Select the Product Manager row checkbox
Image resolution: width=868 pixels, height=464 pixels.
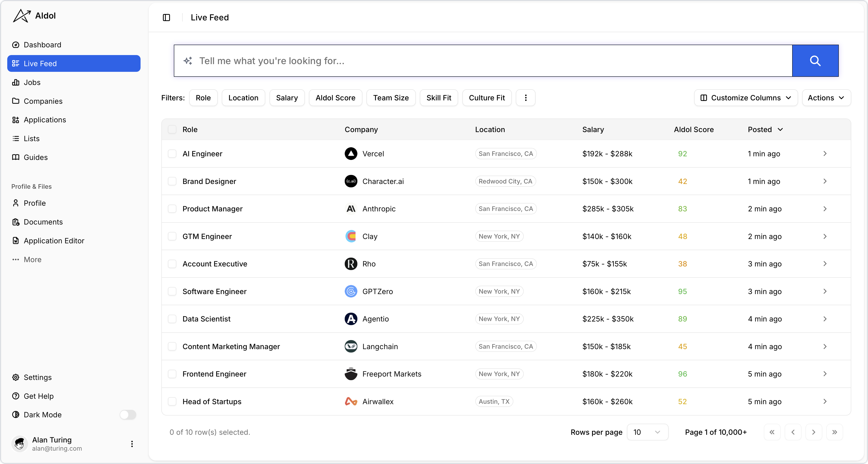tap(172, 209)
